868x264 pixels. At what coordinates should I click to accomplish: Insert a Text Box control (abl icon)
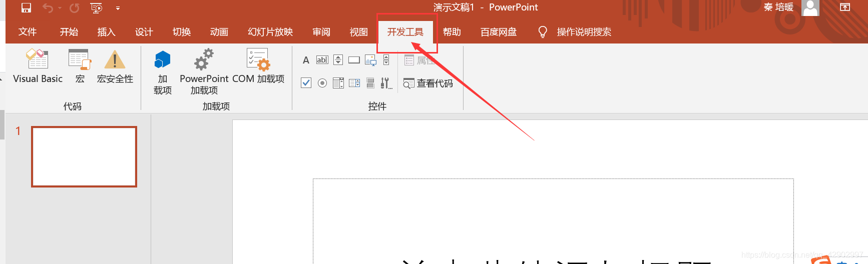pos(322,60)
